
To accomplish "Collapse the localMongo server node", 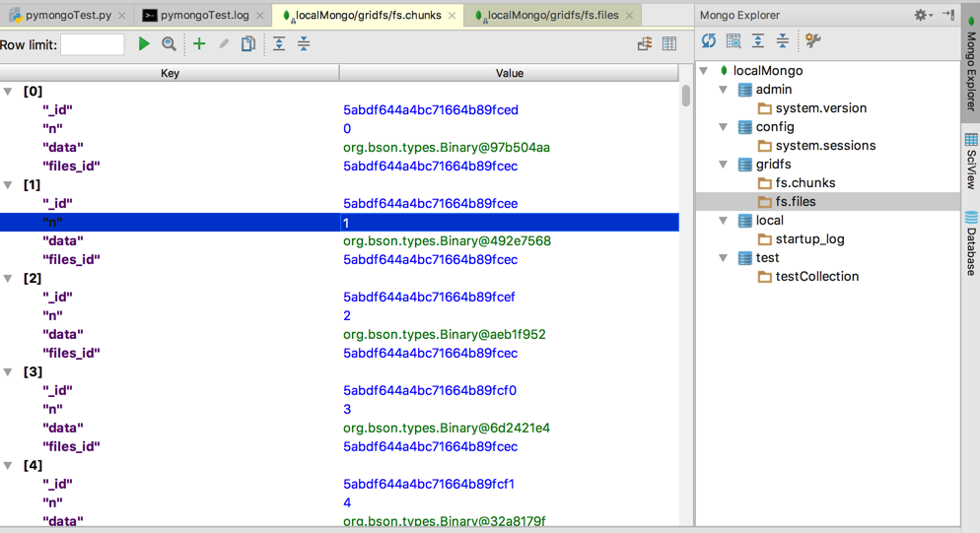I will [704, 71].
